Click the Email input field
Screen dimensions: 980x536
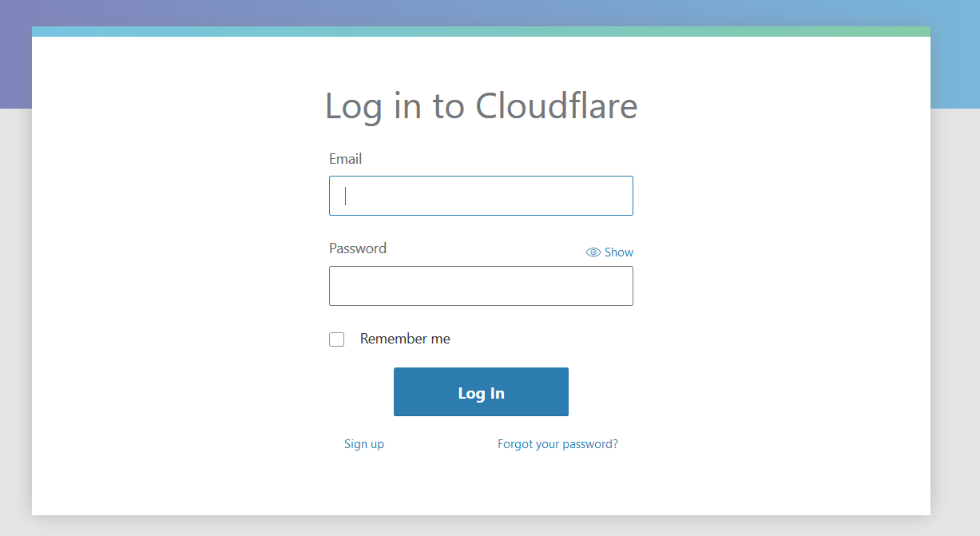pos(481,196)
